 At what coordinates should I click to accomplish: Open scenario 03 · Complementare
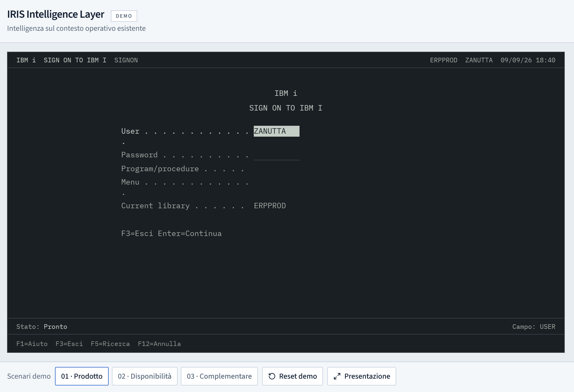pos(219,376)
